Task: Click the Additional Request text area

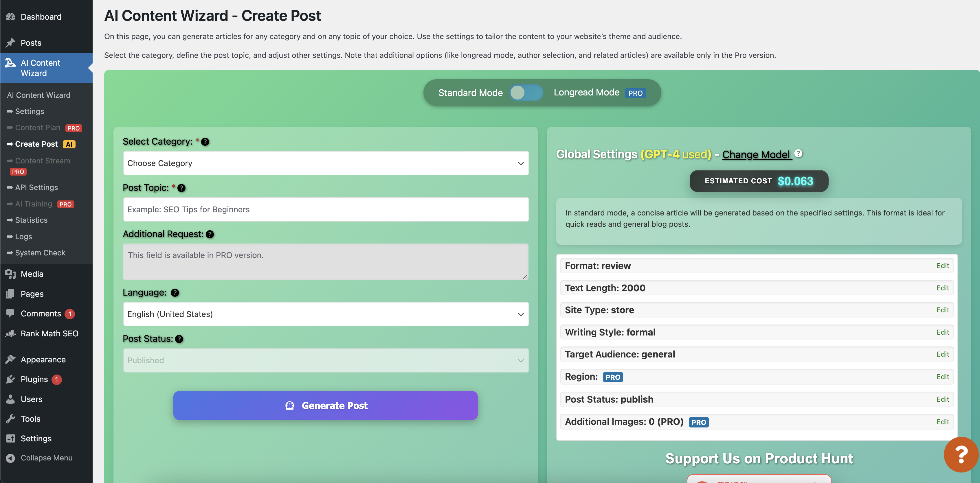Action: (326, 262)
